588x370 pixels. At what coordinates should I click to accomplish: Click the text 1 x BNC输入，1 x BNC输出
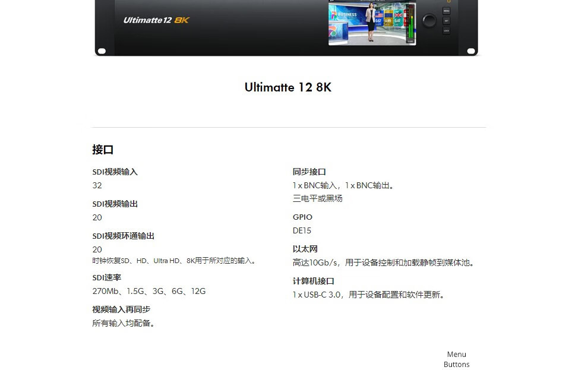point(343,185)
